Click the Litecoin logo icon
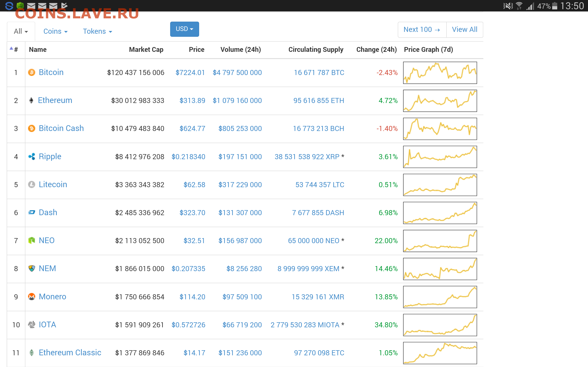 pos(32,184)
